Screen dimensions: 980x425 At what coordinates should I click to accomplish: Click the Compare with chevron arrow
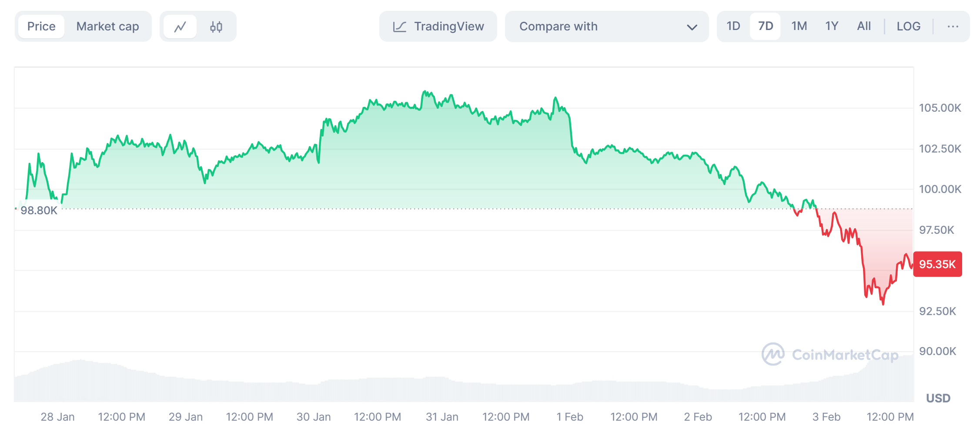[692, 27]
